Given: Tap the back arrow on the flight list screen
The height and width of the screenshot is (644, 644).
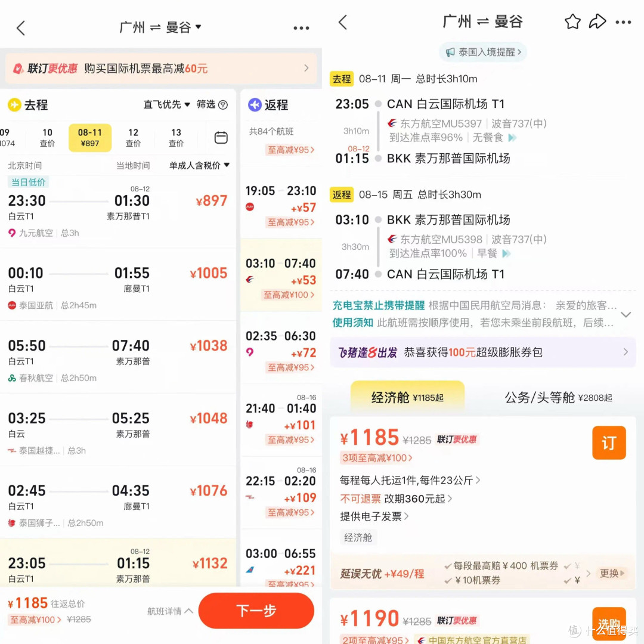Looking at the screenshot, I should click(x=20, y=28).
